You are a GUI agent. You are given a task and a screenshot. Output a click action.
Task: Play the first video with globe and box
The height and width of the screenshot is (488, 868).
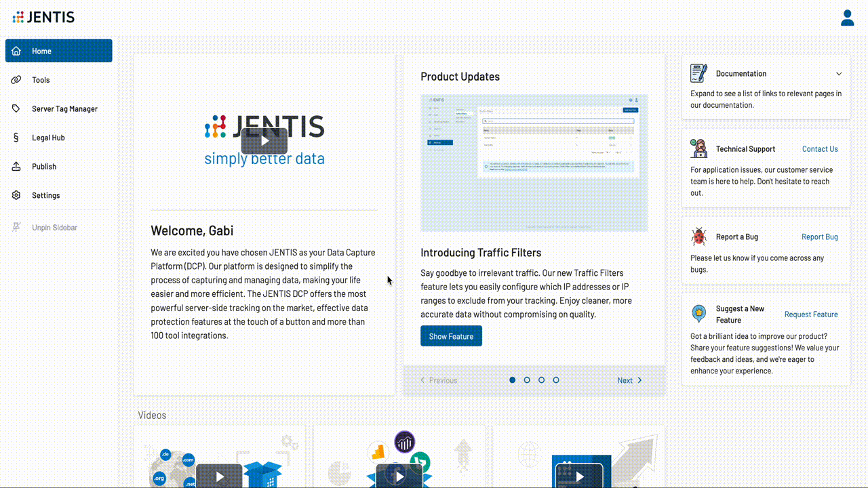219,476
